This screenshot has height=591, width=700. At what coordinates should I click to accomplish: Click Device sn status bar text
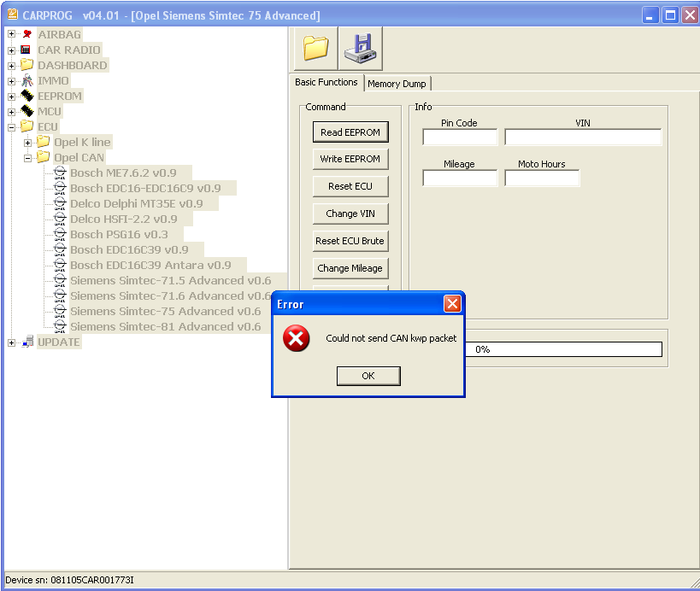click(69, 580)
